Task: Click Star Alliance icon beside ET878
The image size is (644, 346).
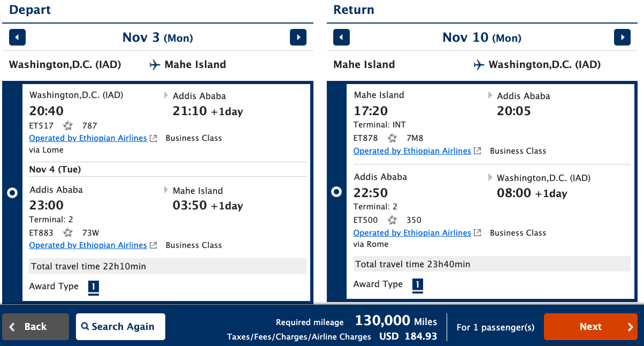Action: point(393,138)
